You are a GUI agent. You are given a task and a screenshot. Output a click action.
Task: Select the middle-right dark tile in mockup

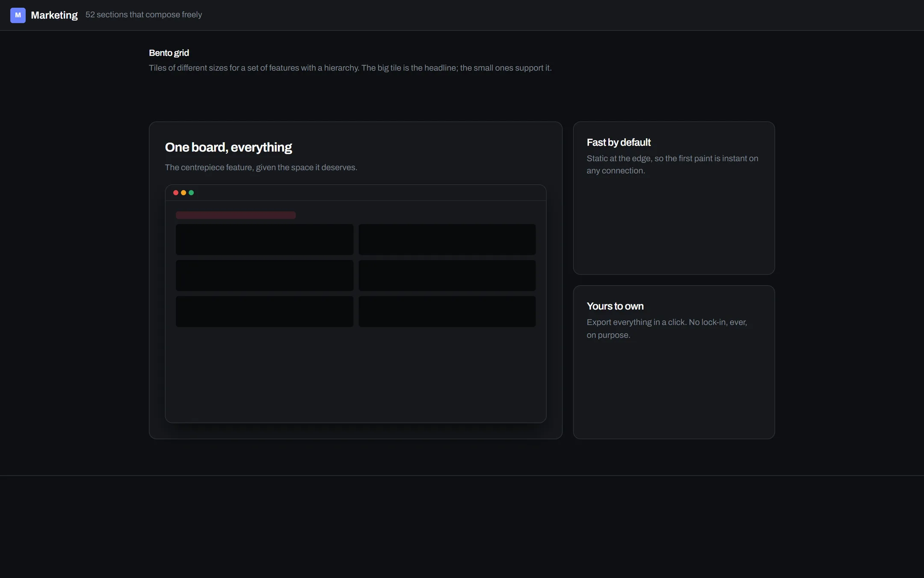point(447,275)
